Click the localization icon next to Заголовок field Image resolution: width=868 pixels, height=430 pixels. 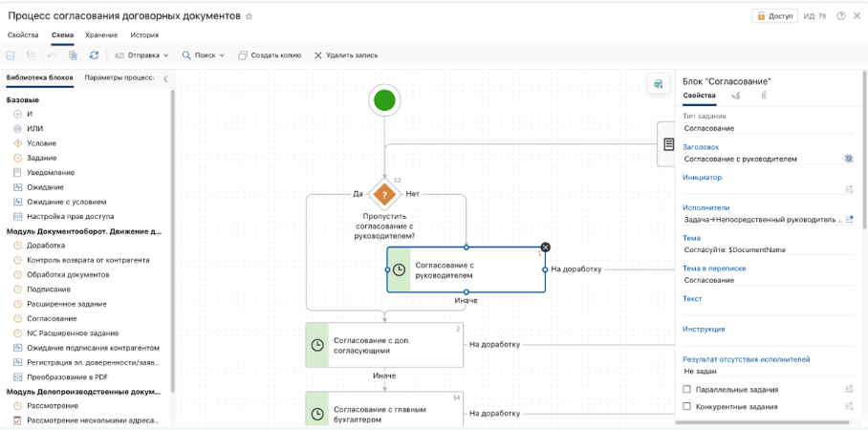point(848,159)
